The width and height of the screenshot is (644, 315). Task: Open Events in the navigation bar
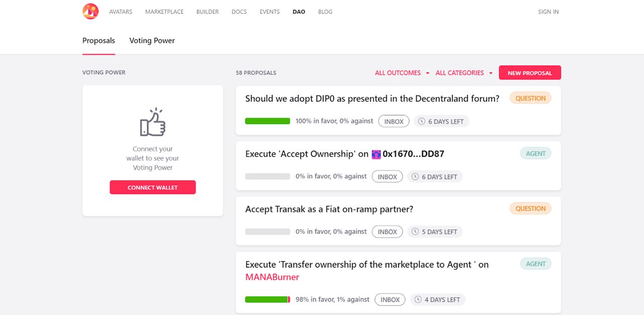point(270,12)
